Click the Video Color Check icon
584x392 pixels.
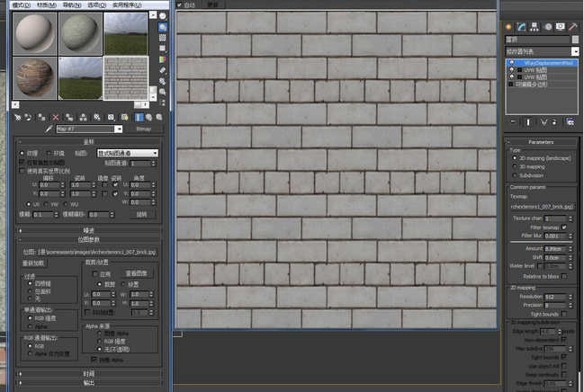[x=163, y=59]
